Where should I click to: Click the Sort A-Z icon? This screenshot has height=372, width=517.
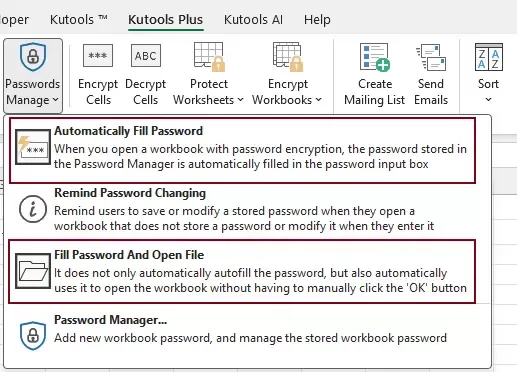(x=489, y=57)
